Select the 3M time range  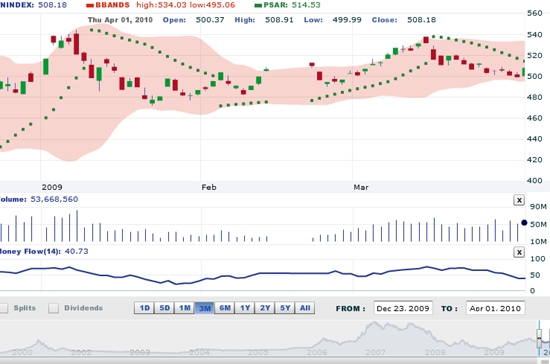204,308
